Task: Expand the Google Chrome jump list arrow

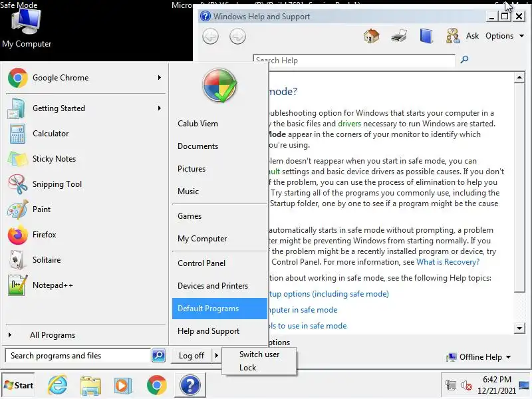Action: pos(159,78)
